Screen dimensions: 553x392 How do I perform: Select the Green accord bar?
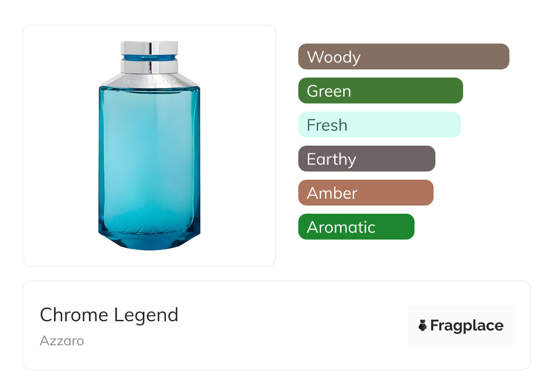click(x=380, y=91)
